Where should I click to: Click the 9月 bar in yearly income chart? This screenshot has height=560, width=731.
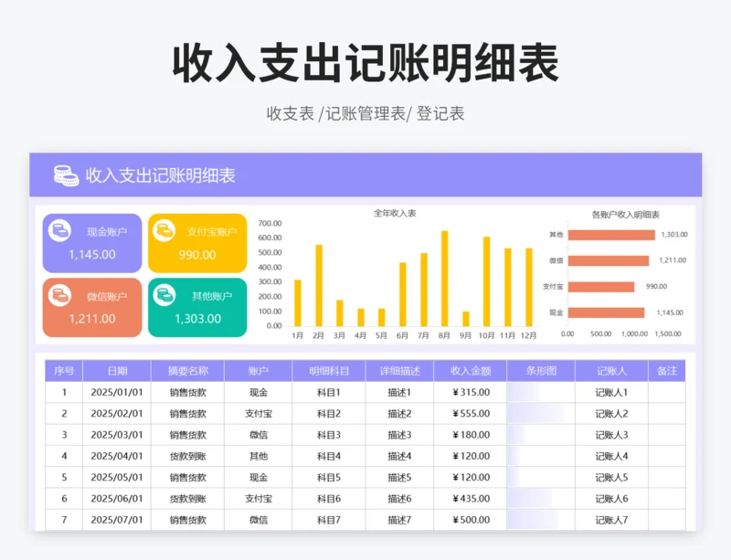pyautogui.click(x=466, y=319)
